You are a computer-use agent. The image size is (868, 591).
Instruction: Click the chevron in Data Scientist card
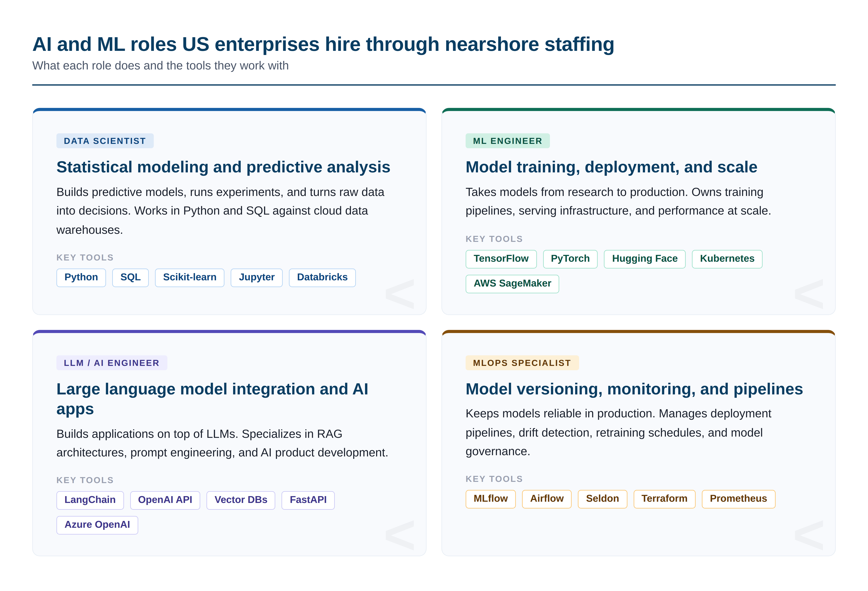[400, 294]
